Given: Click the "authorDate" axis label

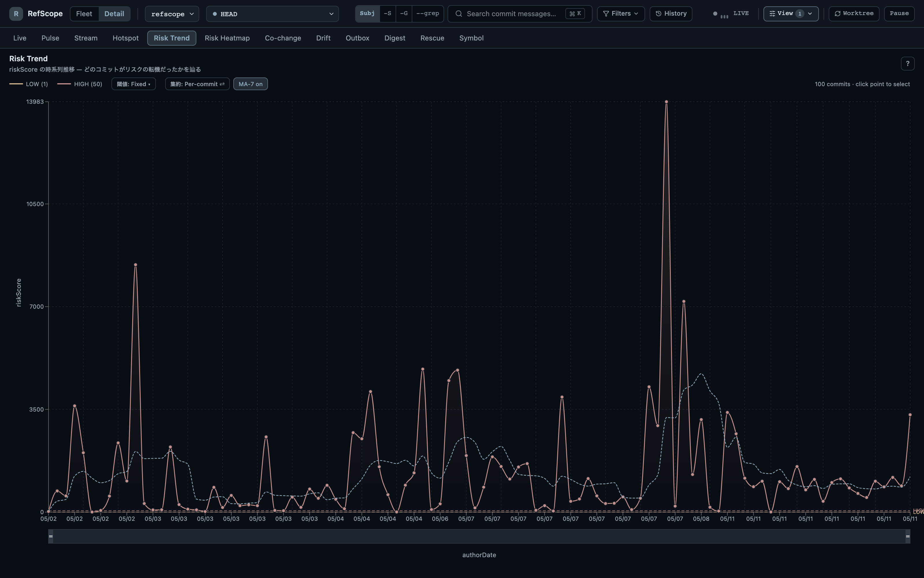Looking at the screenshot, I should pos(479,555).
